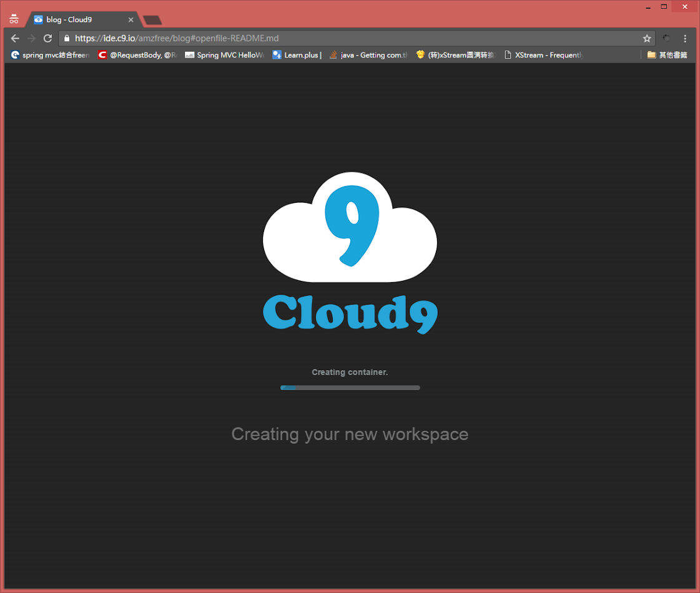Open the Spring MVC HelloW bookmark
This screenshot has height=593, width=700.
click(225, 55)
